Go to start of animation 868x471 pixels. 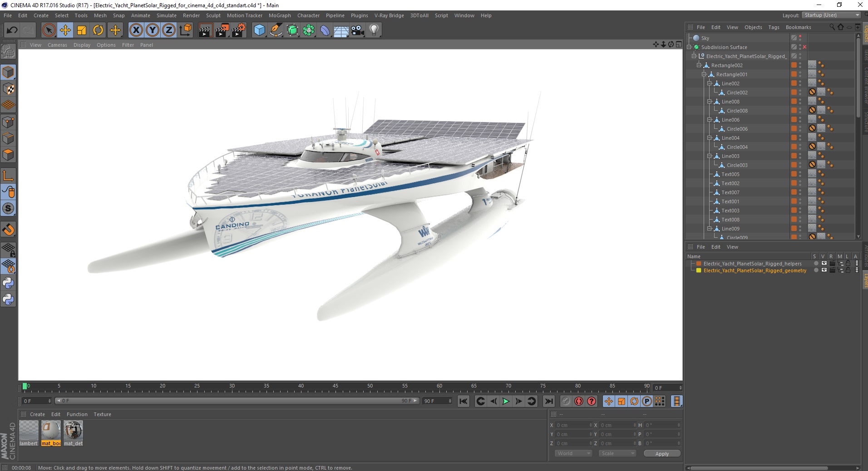[463, 401]
